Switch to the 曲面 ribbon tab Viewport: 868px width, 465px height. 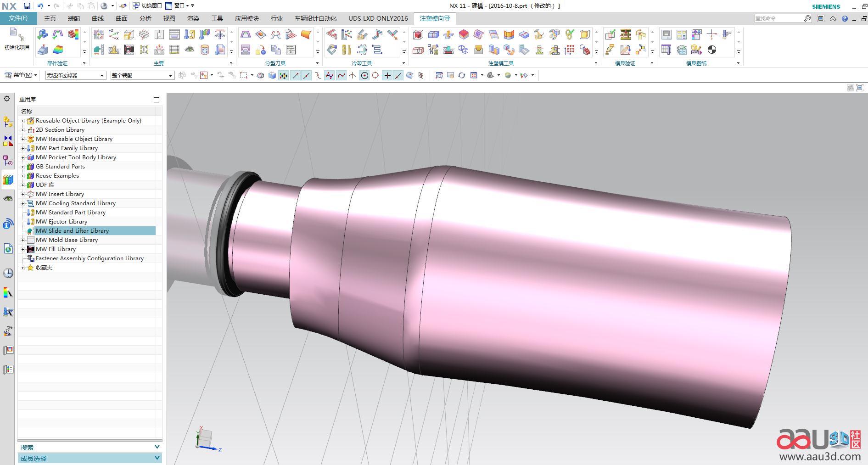[x=122, y=18]
